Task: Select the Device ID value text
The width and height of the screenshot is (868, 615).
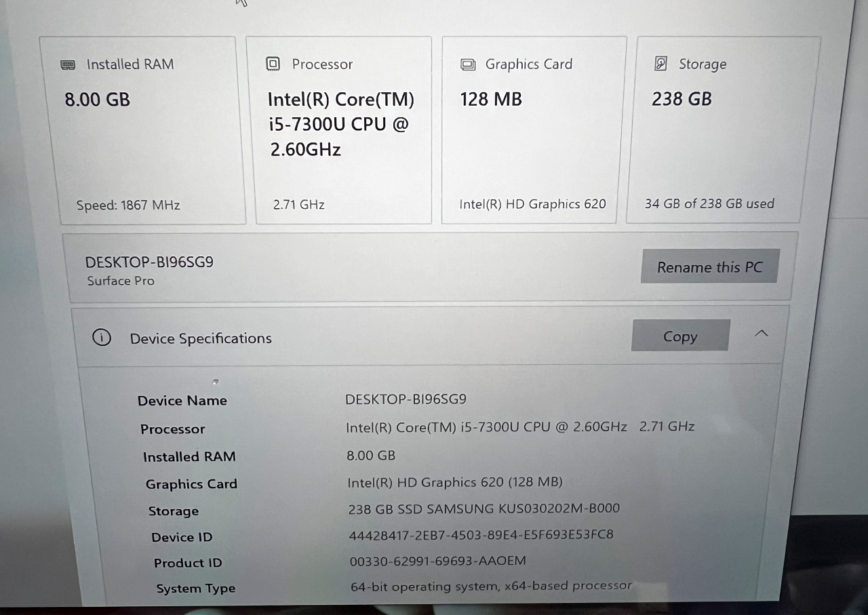Action: tap(481, 535)
